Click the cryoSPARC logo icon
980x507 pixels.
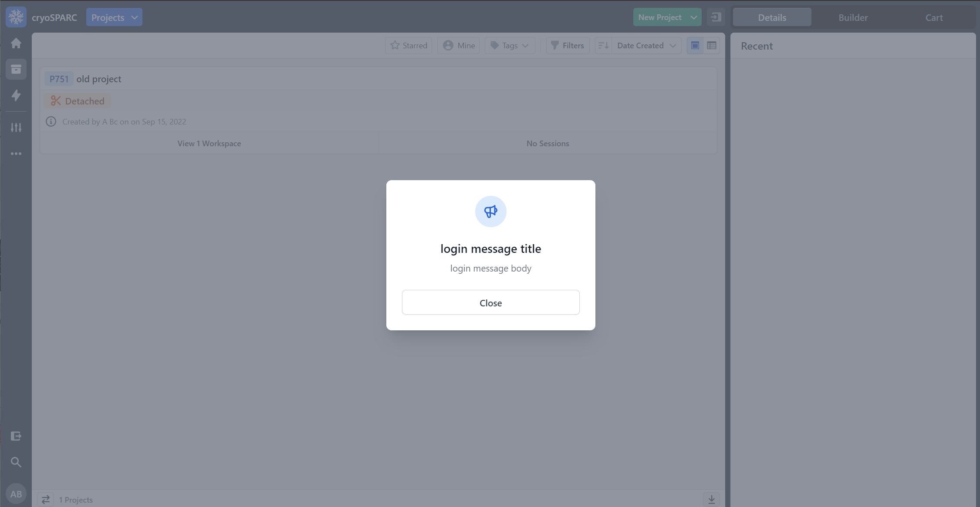coord(16,17)
